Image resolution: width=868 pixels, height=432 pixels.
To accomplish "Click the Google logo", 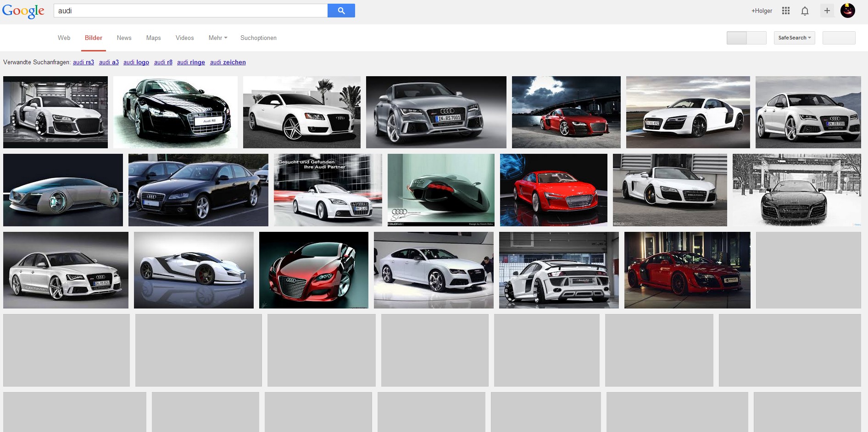I will [x=23, y=11].
